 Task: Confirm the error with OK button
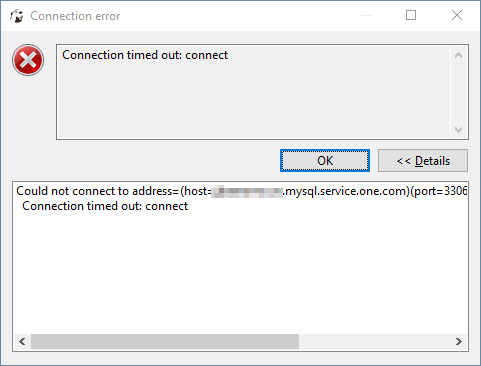point(325,161)
